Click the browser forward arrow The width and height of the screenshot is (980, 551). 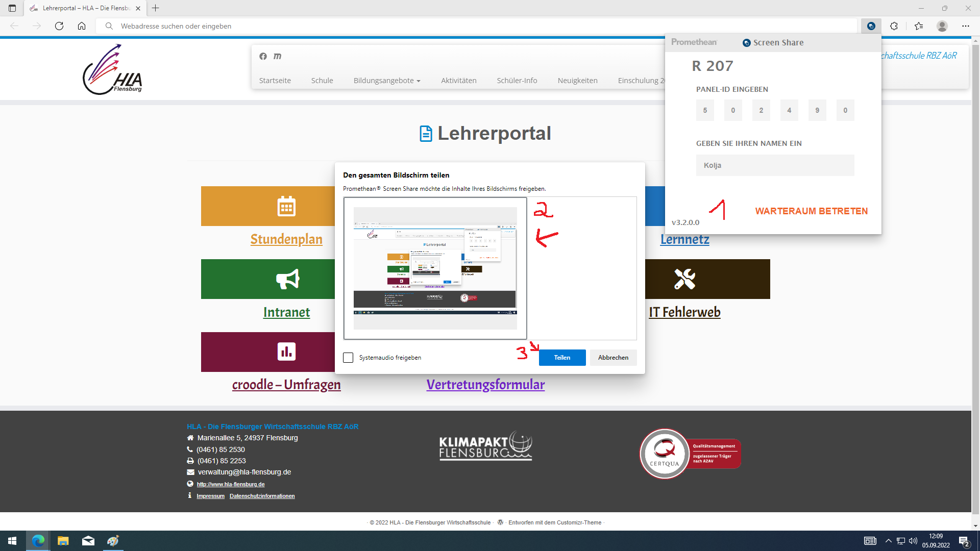tap(37, 26)
